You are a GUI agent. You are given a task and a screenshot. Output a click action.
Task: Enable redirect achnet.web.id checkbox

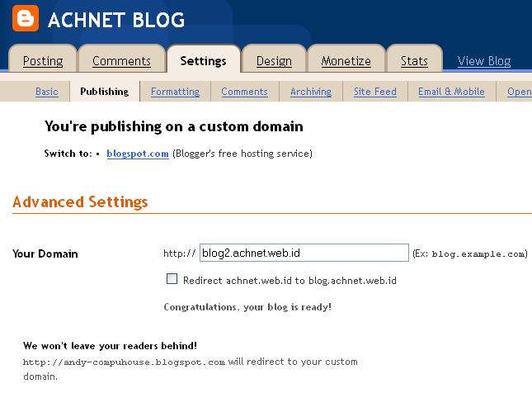[172, 279]
